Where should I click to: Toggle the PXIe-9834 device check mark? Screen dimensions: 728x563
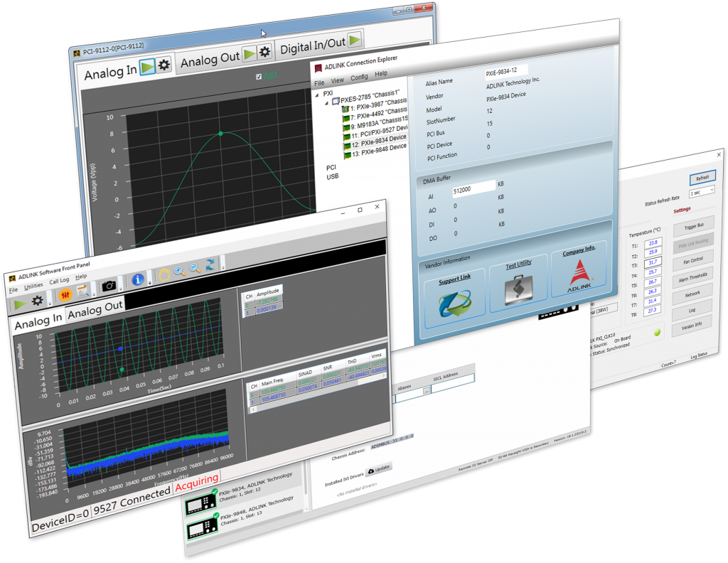tap(215, 491)
